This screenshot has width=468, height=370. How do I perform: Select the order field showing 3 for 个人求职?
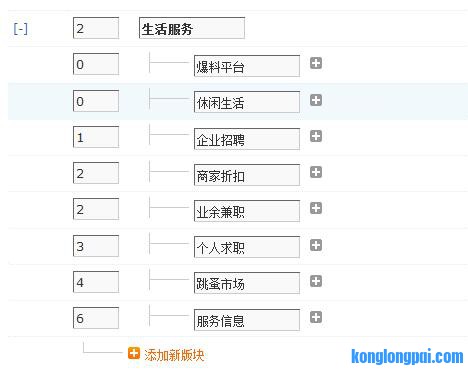96,246
